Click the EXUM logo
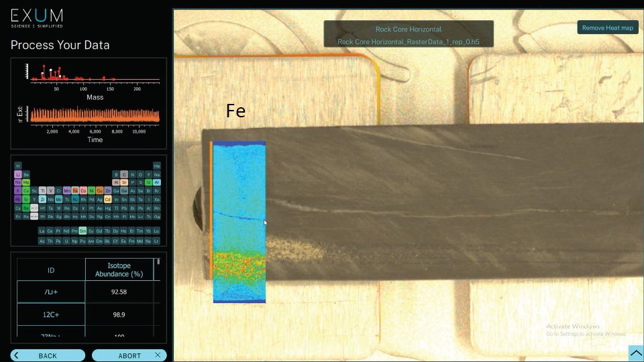The height and width of the screenshot is (362, 644). (37, 19)
